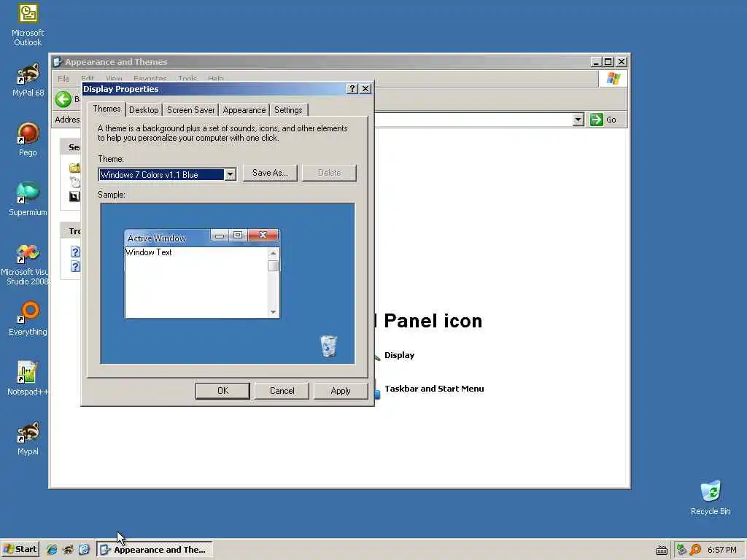747x560 pixels.
Task: Open the Favorites menu in Appearance and Themes
Action: point(150,79)
